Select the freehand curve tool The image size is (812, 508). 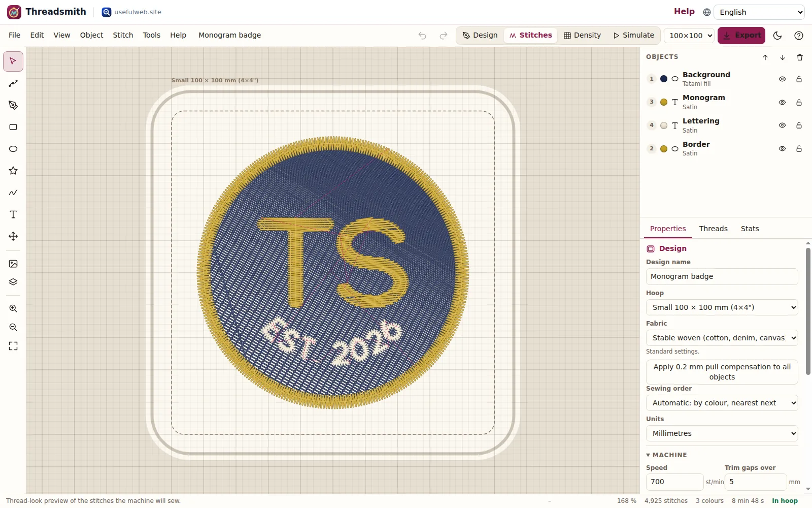pos(13,193)
